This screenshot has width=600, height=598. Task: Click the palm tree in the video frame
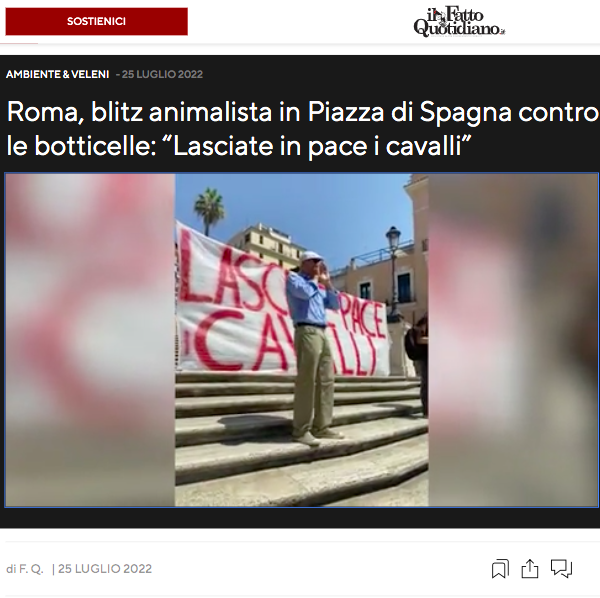pyautogui.click(x=209, y=210)
